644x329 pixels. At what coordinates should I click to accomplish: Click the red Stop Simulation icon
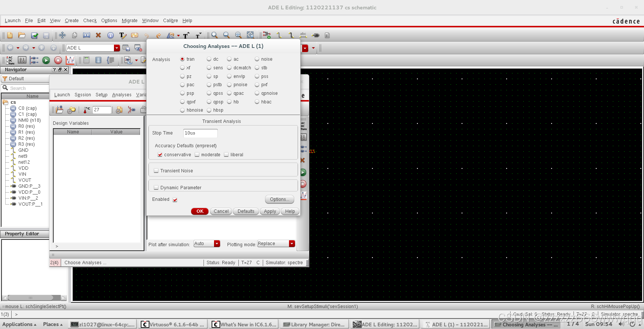[58, 60]
